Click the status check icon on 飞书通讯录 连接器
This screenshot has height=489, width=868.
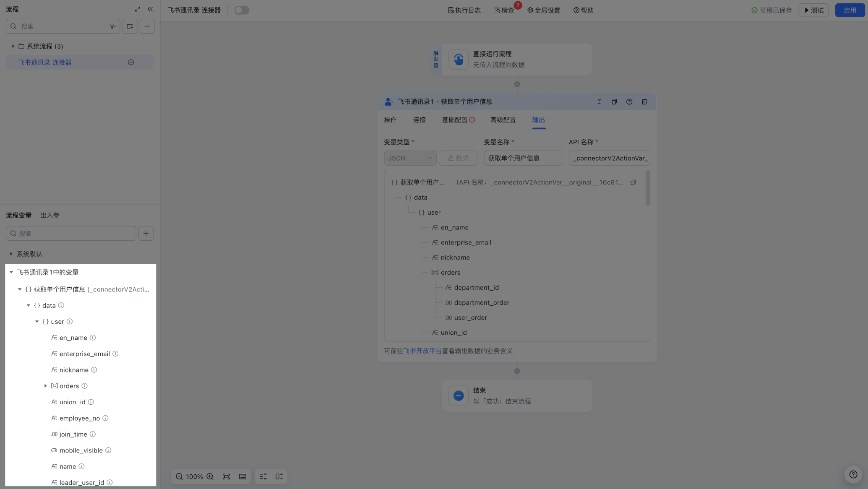click(131, 62)
